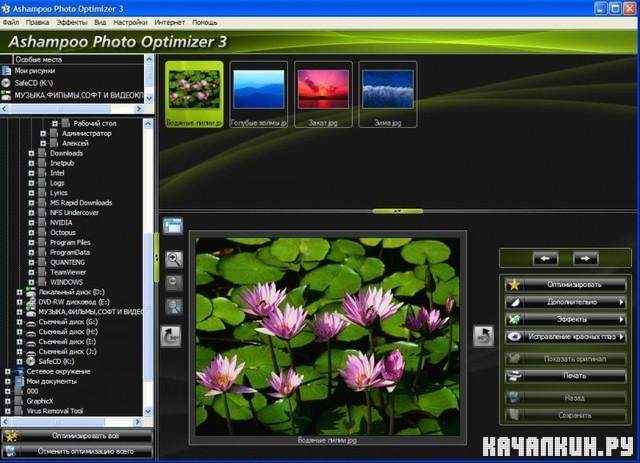Viewport: 640px width, 463px height.
Task: Open the fullscreen view icon above the zoom tools
Action: pyautogui.click(x=173, y=226)
